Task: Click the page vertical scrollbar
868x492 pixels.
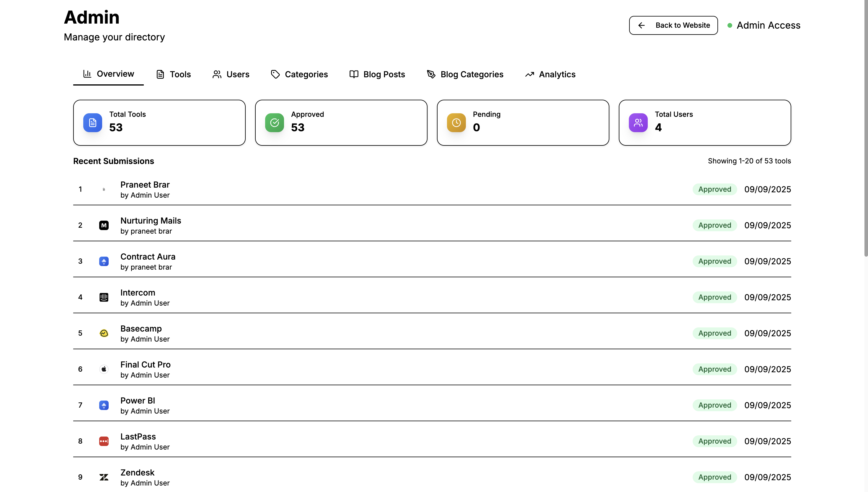Action: tap(865, 128)
